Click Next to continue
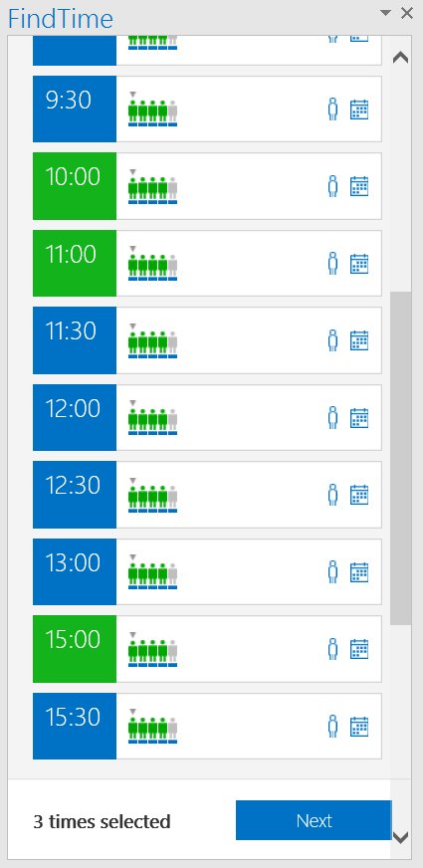Screen dimensions: 423x868 point(314,820)
